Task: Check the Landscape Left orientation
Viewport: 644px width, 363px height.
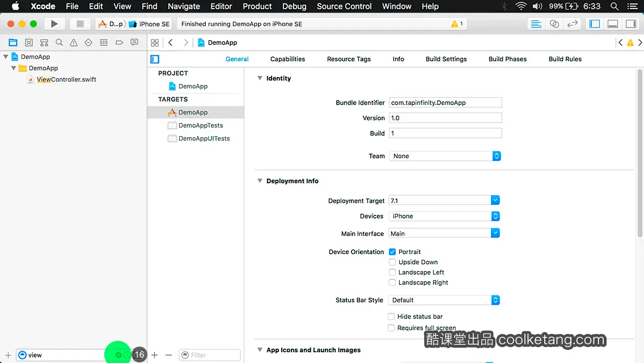Action: (392, 272)
